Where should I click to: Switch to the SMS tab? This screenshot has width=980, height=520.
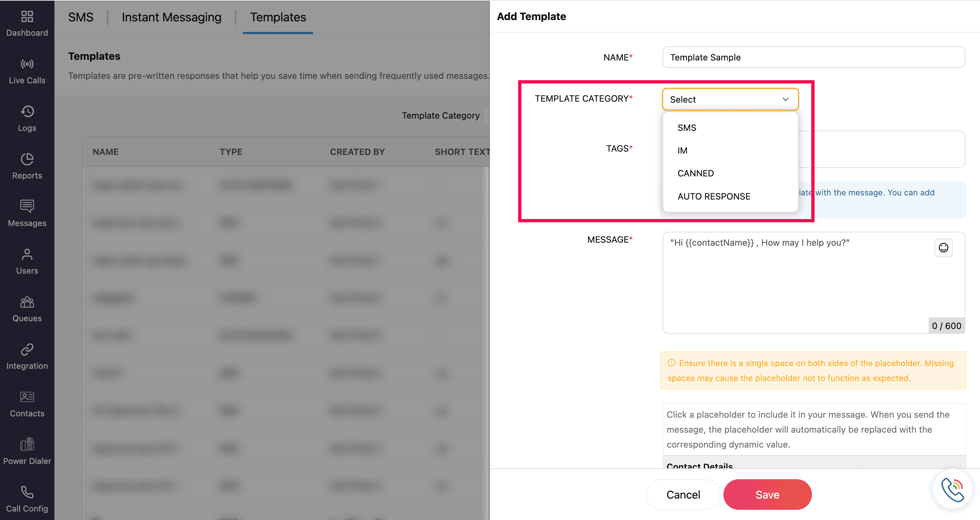[81, 17]
